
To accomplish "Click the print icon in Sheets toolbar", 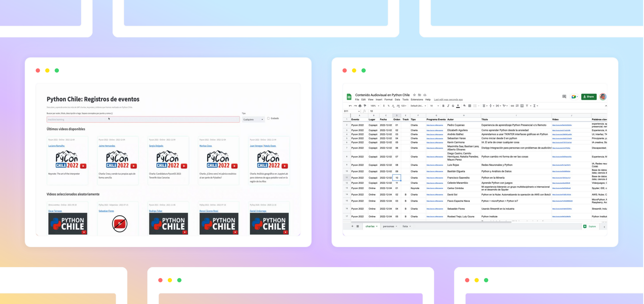I will (x=360, y=106).
